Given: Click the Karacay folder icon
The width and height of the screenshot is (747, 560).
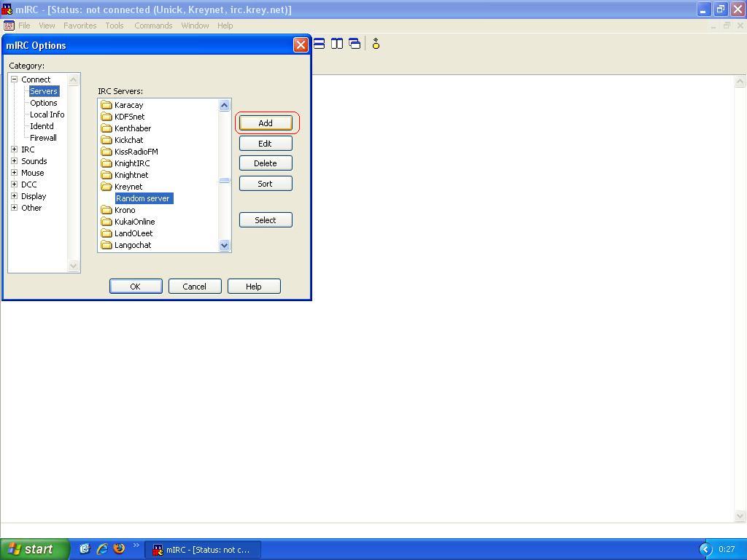Looking at the screenshot, I should pos(107,105).
